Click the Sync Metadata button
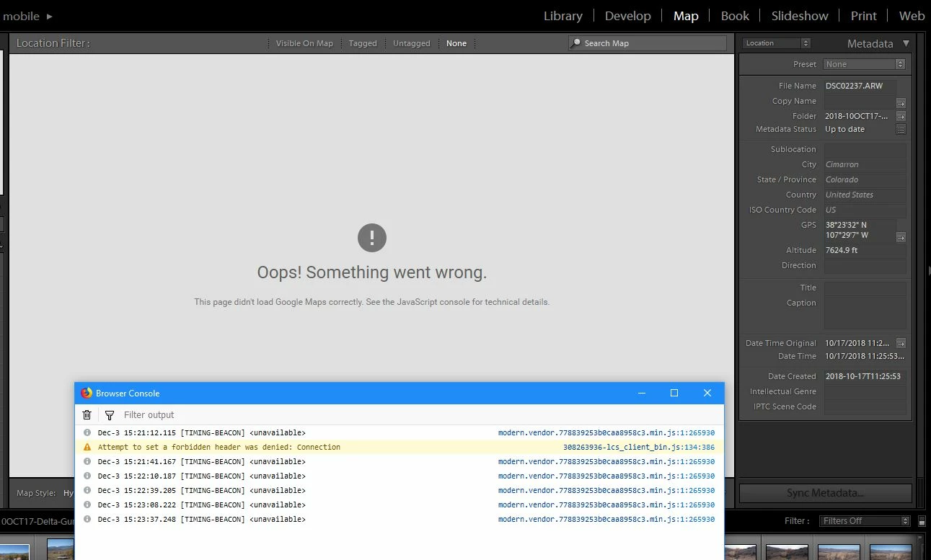This screenshot has width=931, height=560. pos(825,493)
